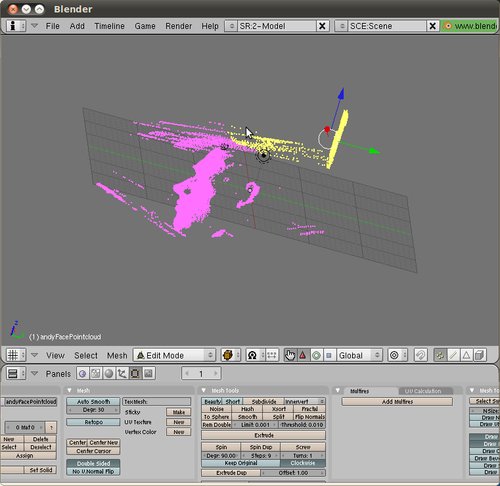The width and height of the screenshot is (500, 486).
Task: Click New beside UV Texture
Action: [x=179, y=422]
